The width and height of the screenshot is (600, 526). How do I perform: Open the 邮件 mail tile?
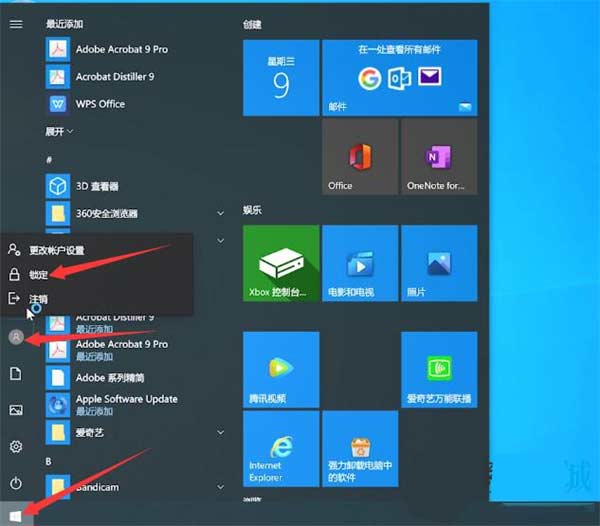click(x=399, y=78)
